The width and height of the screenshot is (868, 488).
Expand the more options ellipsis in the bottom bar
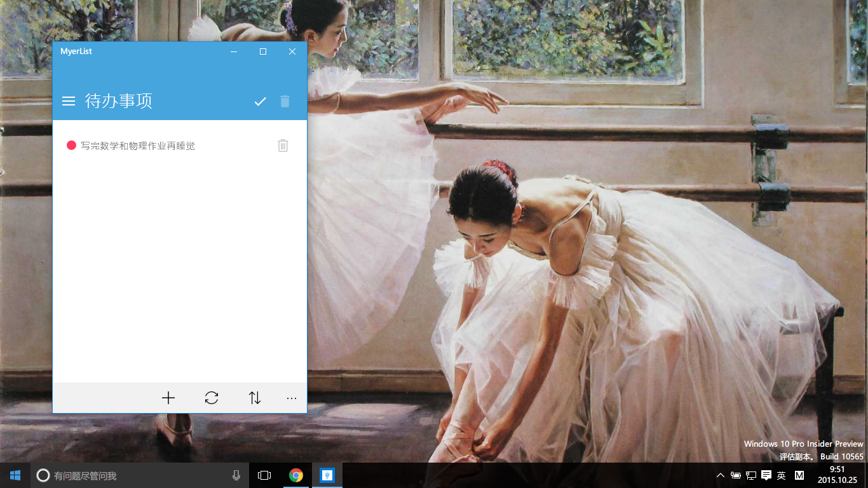292,398
